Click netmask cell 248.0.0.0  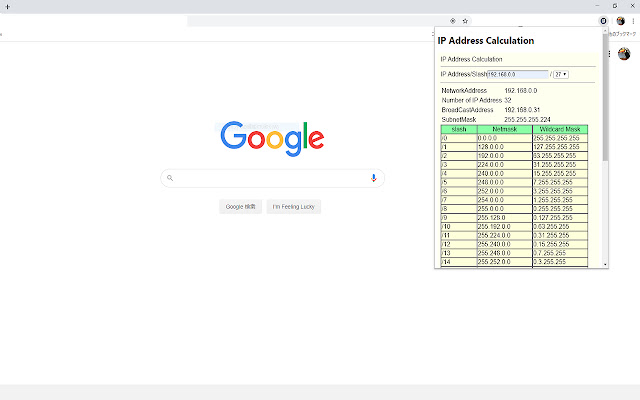click(x=505, y=182)
